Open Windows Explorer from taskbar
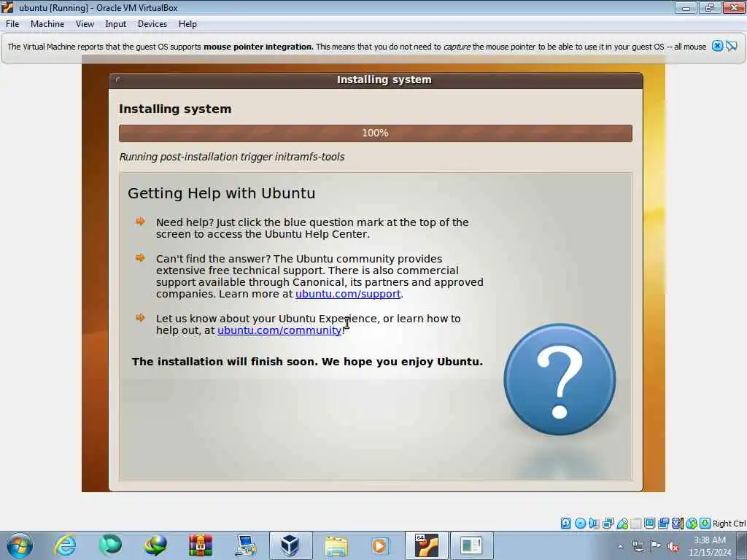The width and height of the screenshot is (747, 560). 336,545
